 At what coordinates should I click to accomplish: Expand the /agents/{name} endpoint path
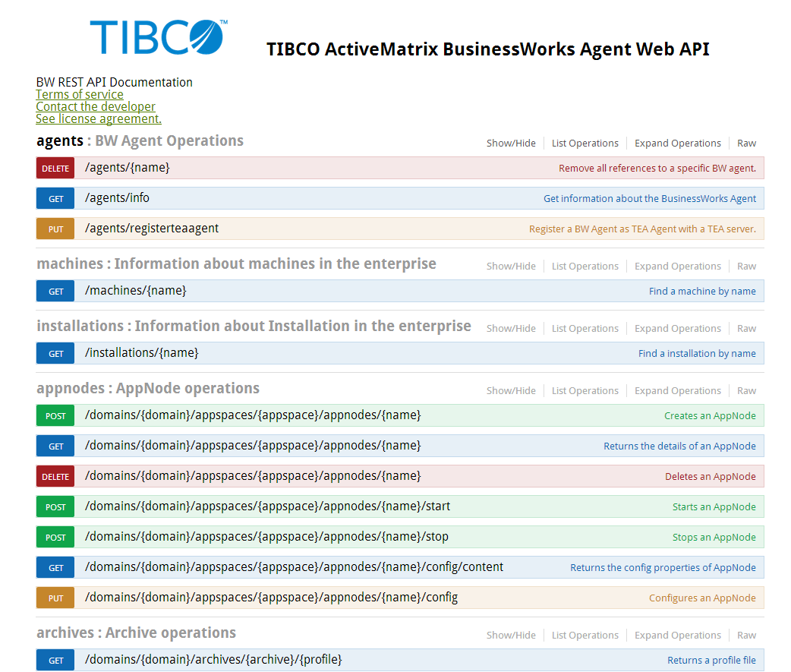coord(127,168)
